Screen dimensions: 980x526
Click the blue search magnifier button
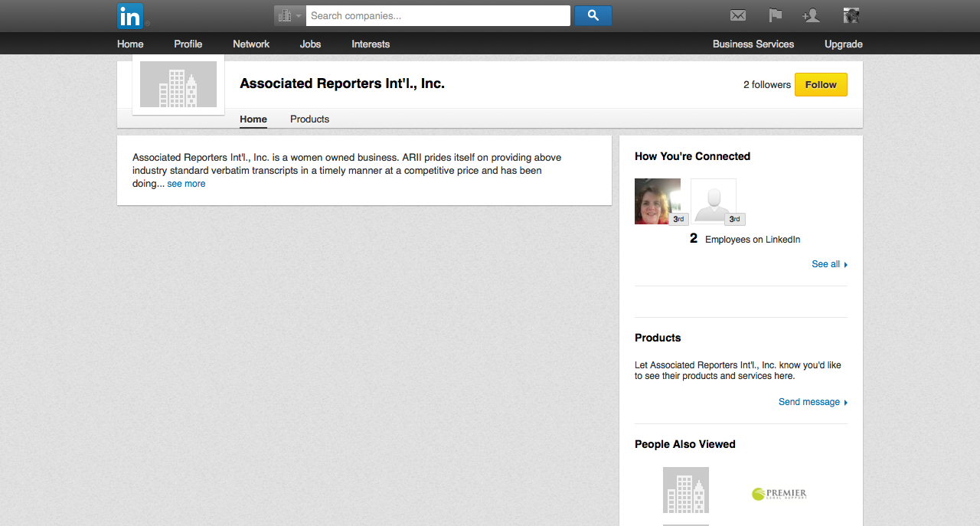593,15
